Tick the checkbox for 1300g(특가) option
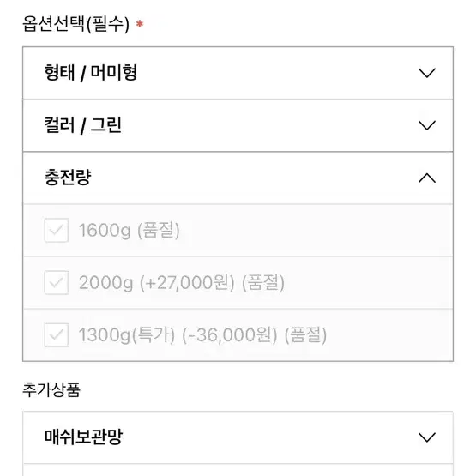 (x=56, y=335)
